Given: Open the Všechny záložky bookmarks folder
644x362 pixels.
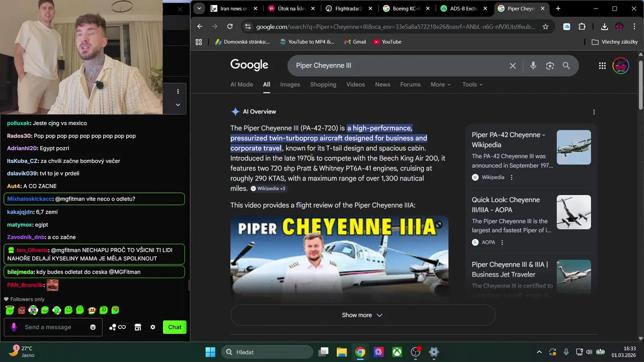Looking at the screenshot, I should pyautogui.click(x=615, y=42).
